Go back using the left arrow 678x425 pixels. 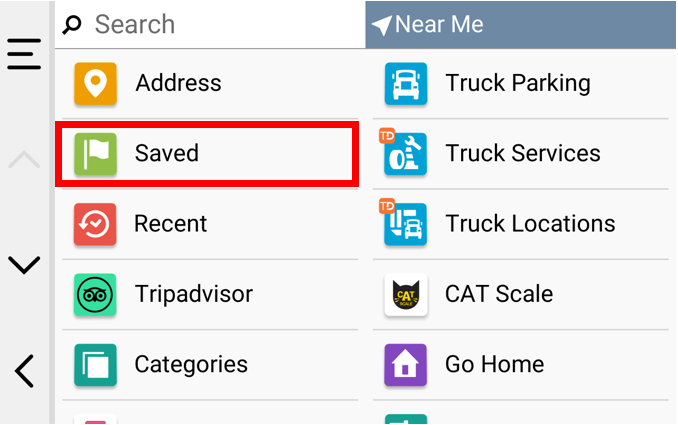pos(25,370)
